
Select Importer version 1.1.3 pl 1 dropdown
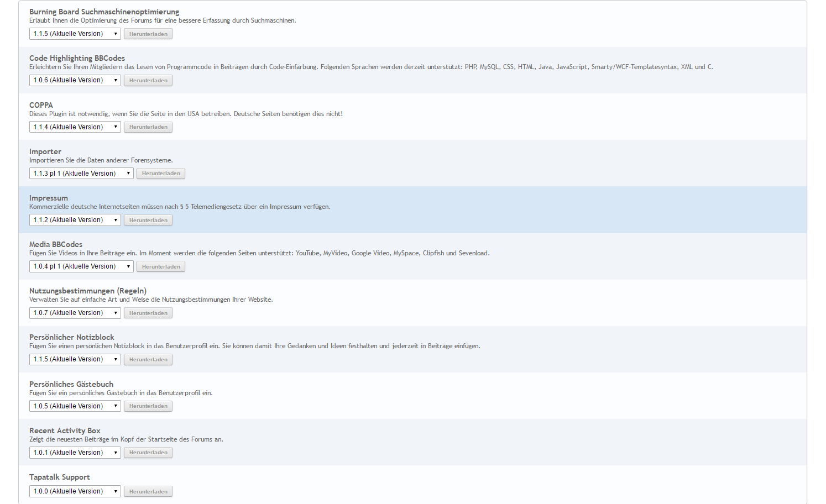(x=81, y=174)
